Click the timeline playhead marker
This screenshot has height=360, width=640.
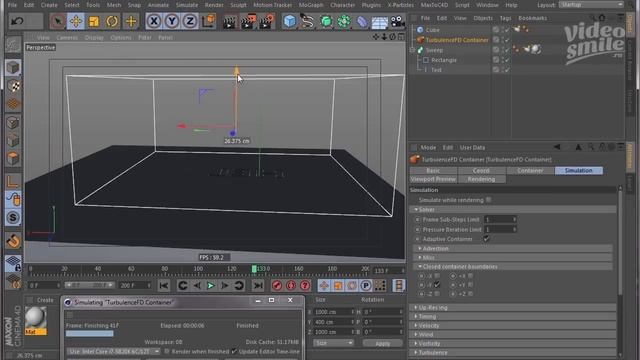(x=254, y=269)
